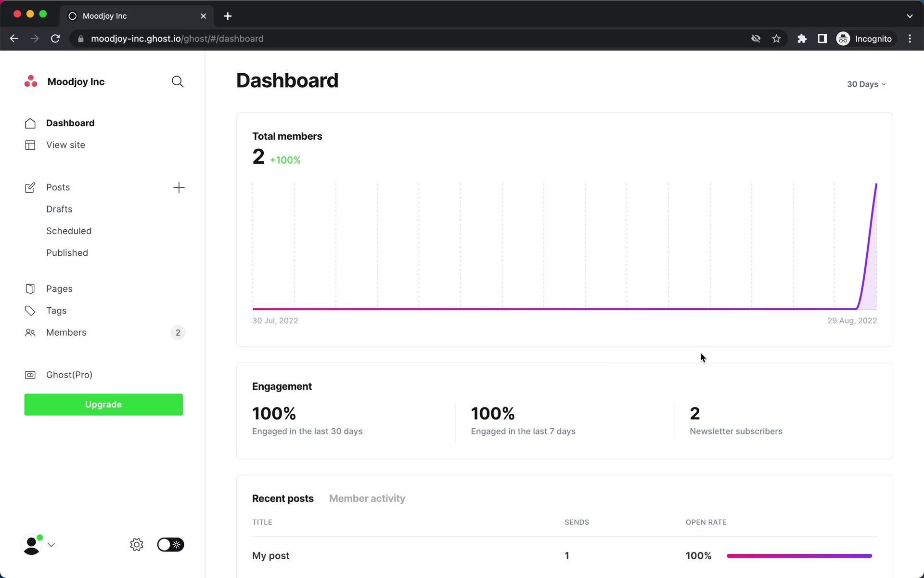Click the browser address bar URL
This screenshot has height=578, width=924.
coord(177,39)
